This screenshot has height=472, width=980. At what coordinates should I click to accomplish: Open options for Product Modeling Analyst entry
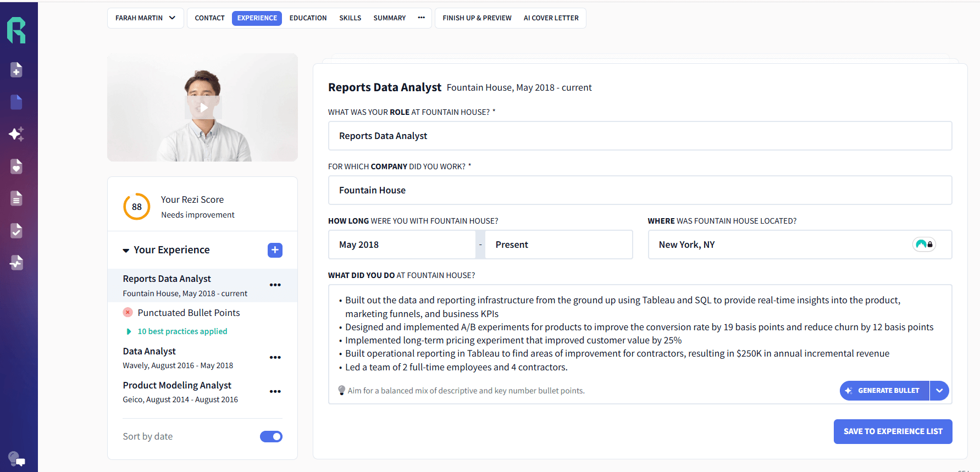[x=275, y=391]
